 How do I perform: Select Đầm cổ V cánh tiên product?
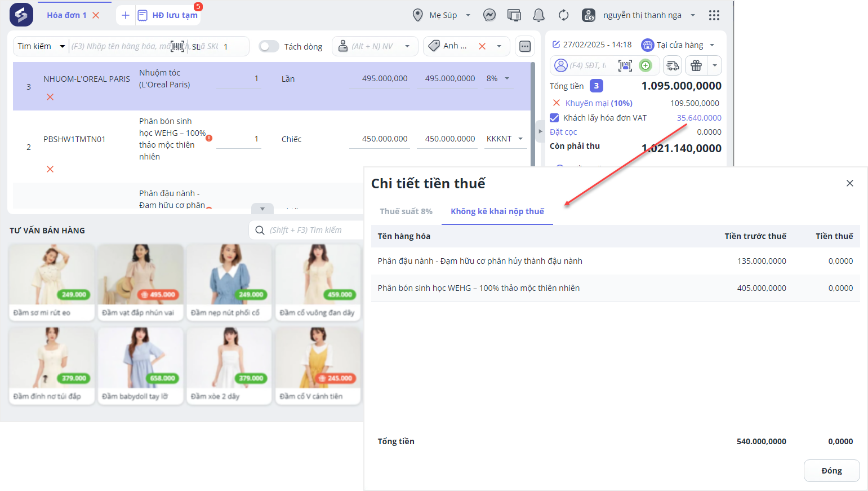click(x=318, y=366)
